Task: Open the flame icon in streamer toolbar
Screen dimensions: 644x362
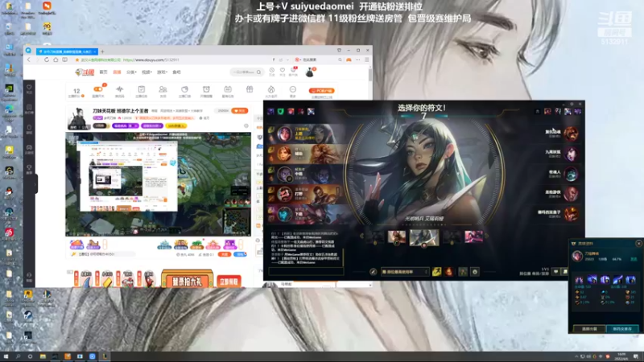Action: tap(271, 89)
